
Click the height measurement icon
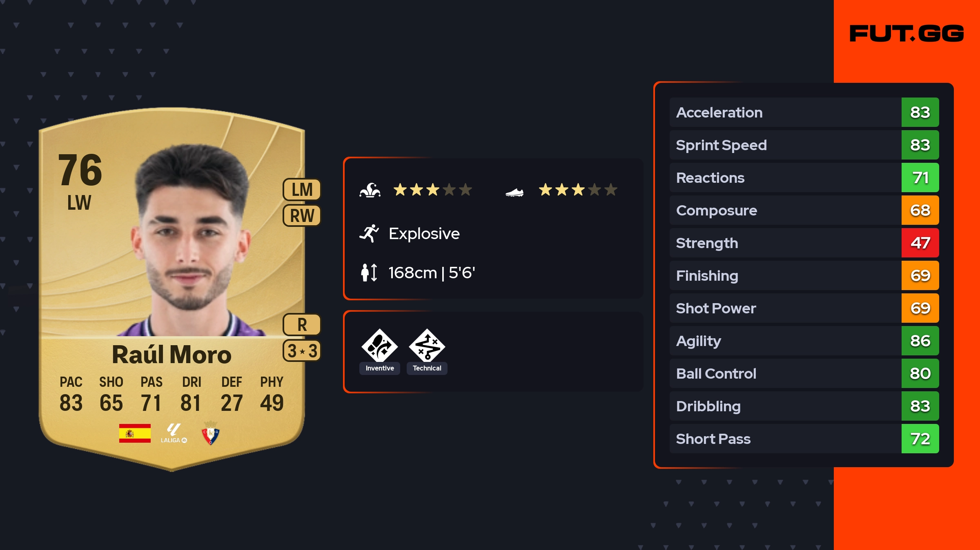tap(369, 273)
